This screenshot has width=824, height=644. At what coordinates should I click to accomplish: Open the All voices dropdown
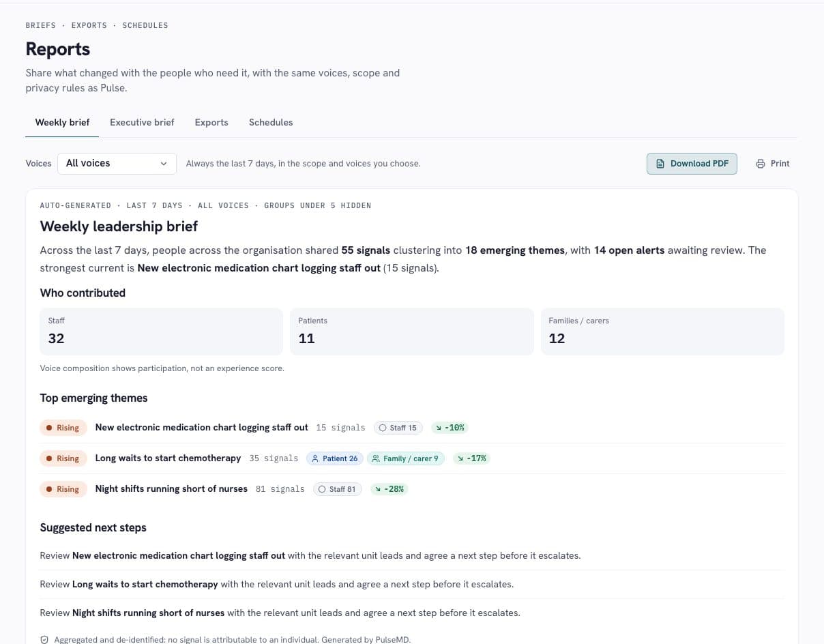(117, 163)
